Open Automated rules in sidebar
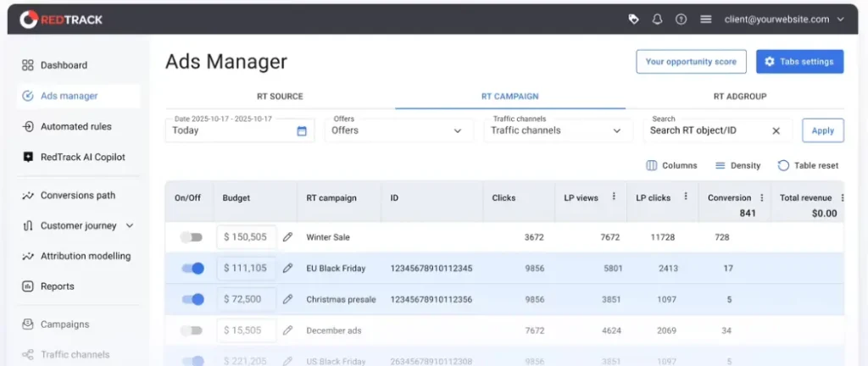The width and height of the screenshot is (868, 366). pyautogui.click(x=75, y=126)
